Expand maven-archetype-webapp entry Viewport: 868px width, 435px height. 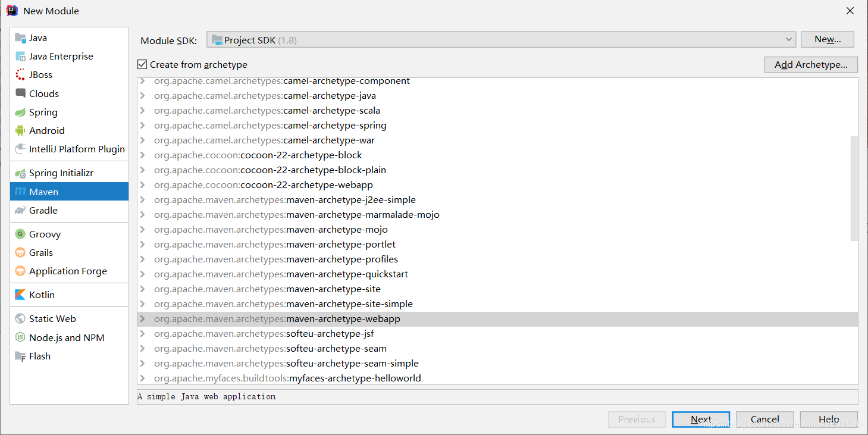pos(143,319)
